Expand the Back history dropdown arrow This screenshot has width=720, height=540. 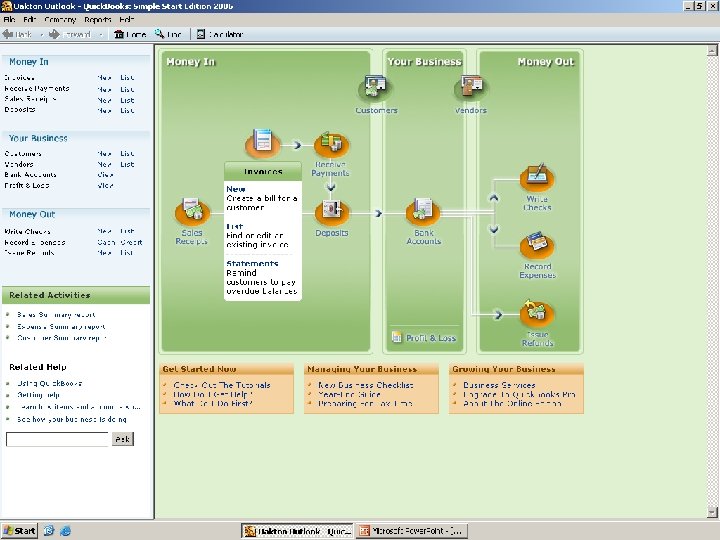[x=41, y=34]
